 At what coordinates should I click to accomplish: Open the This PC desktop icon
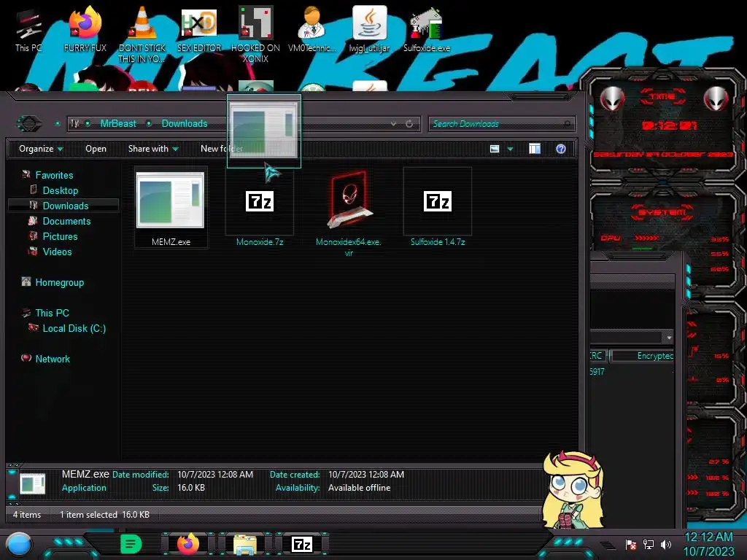tap(28, 29)
